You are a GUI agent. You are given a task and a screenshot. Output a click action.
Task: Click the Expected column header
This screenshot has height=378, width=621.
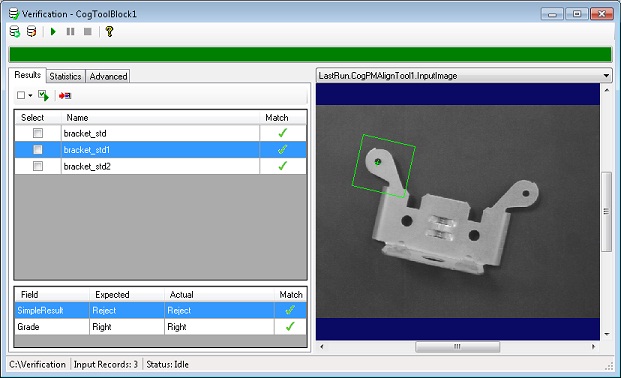127,294
